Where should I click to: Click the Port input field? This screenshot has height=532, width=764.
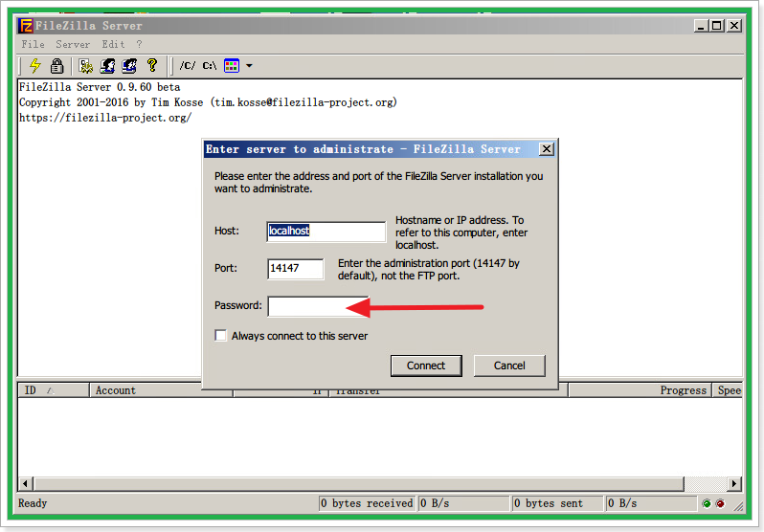295,269
